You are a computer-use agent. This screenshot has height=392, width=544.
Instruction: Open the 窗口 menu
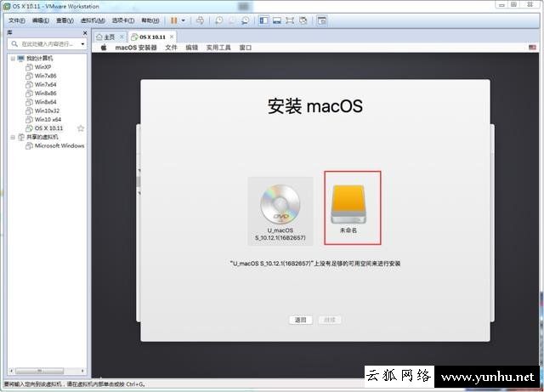[246, 48]
